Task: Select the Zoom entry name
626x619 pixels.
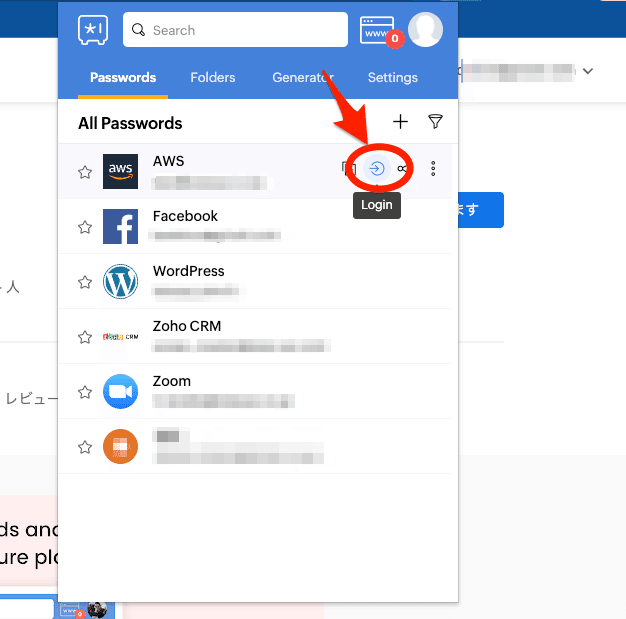Action: pyautogui.click(x=172, y=381)
